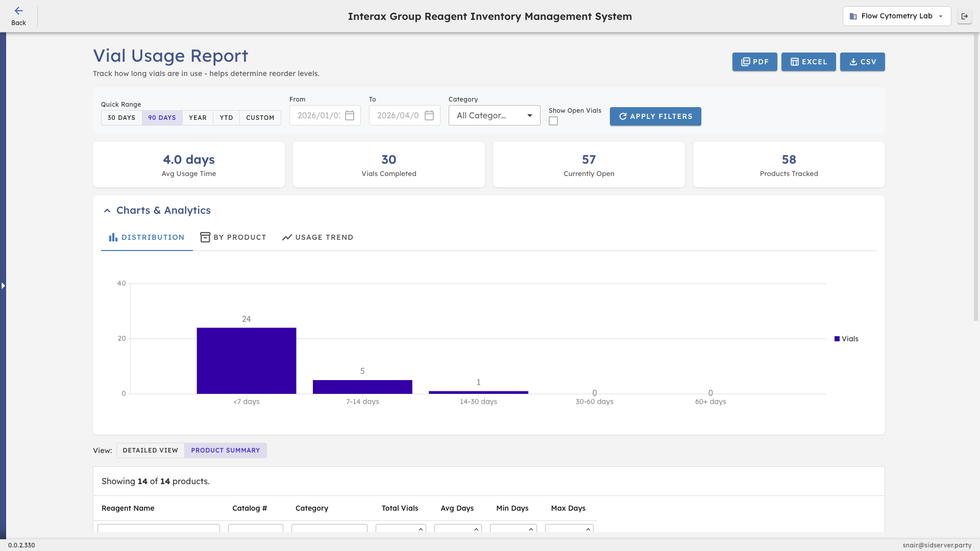The image size is (980, 551).
Task: Click the Apply Filters button
Action: click(655, 116)
